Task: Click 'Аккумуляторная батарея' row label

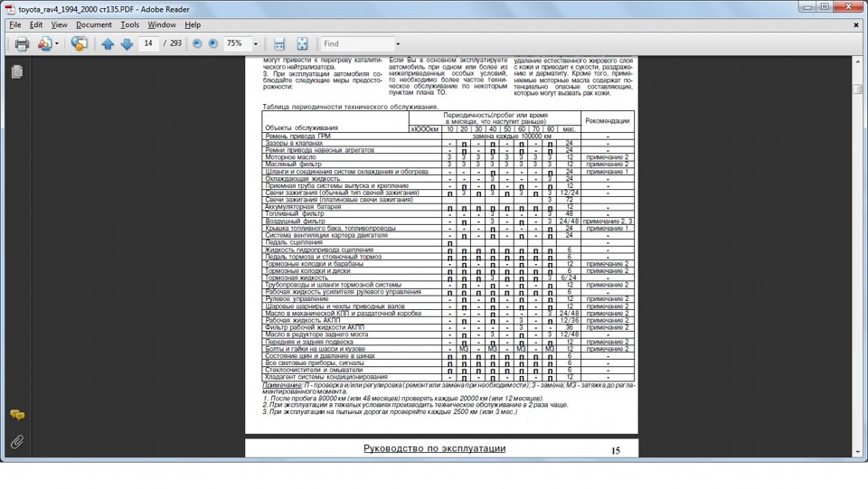Action: coord(303,207)
